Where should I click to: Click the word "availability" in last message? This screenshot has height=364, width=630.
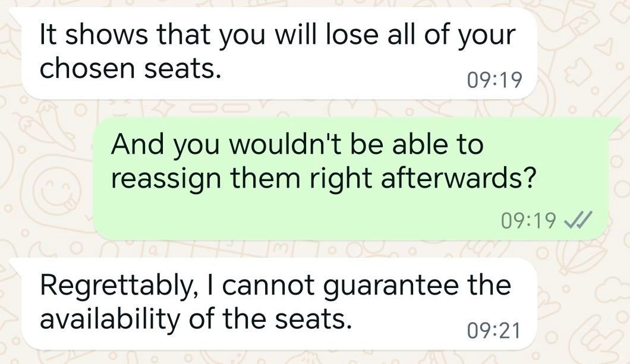pyautogui.click(x=110, y=319)
